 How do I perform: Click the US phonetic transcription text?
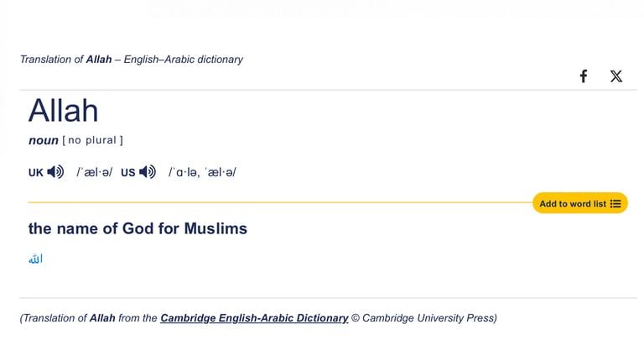click(x=202, y=172)
